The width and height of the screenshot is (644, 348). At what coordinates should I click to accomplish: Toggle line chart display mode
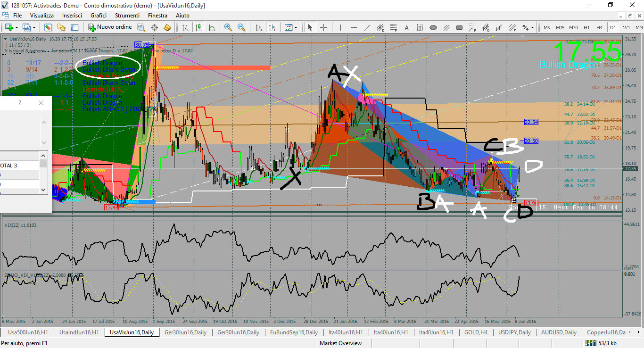pos(211,27)
